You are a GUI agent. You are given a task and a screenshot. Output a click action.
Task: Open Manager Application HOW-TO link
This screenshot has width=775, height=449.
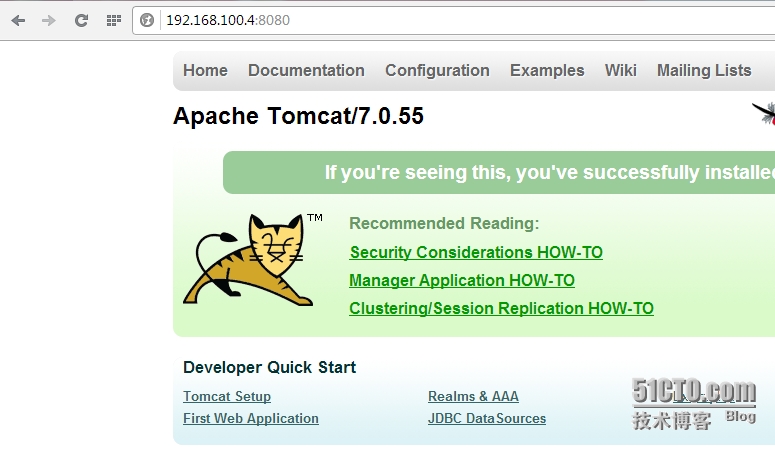point(462,280)
